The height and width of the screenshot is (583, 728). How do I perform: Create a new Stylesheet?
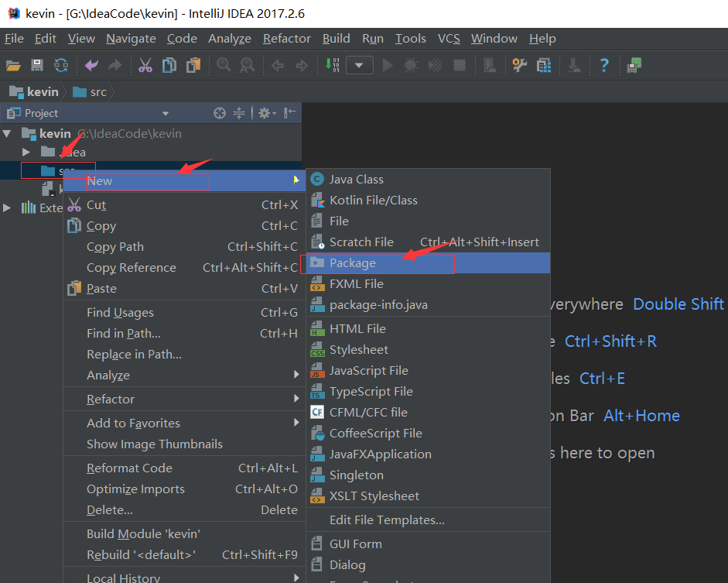(428, 350)
